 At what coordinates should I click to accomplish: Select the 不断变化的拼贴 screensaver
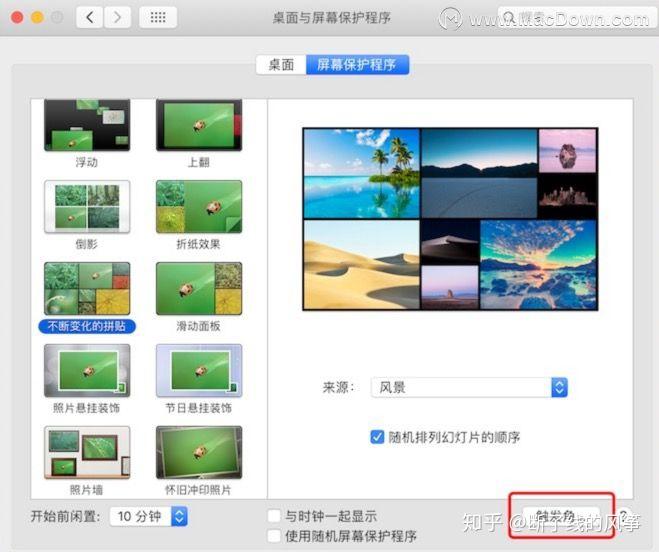point(87,288)
